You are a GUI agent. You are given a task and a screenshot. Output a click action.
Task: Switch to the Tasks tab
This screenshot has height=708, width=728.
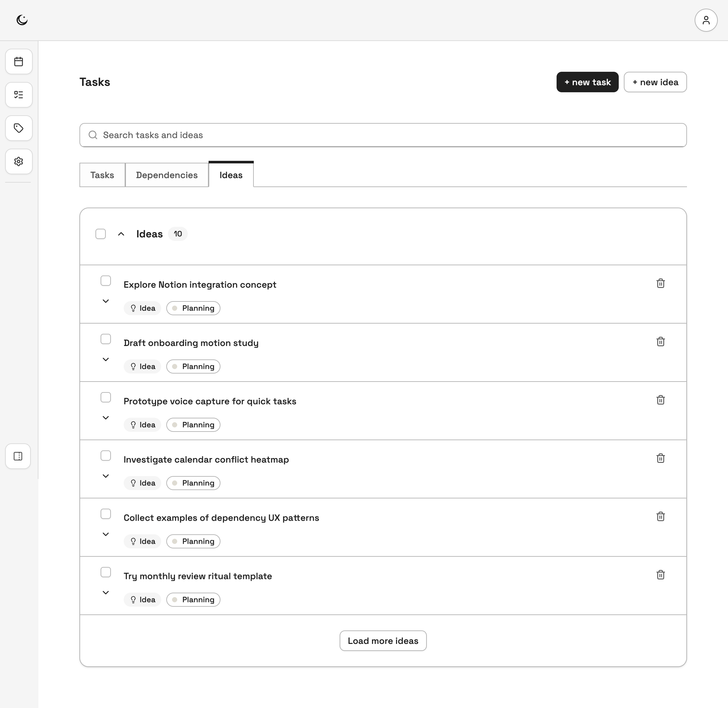pos(102,175)
